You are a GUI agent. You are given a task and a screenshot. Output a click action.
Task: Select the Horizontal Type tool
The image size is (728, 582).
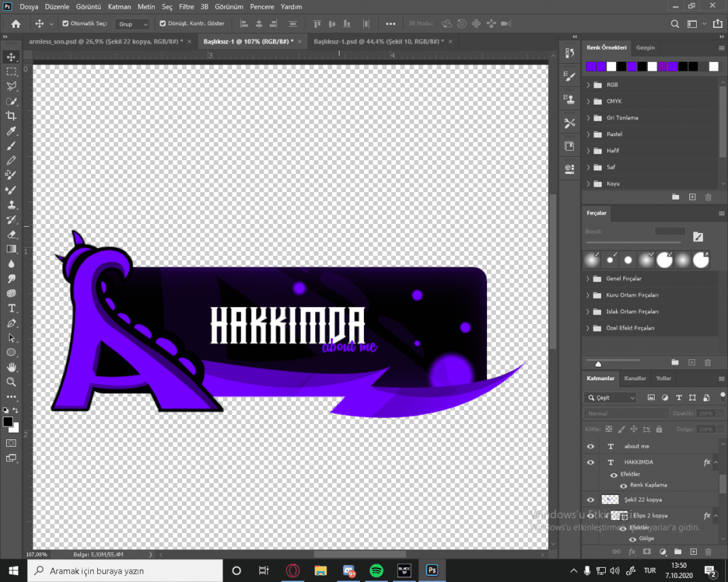[11, 308]
